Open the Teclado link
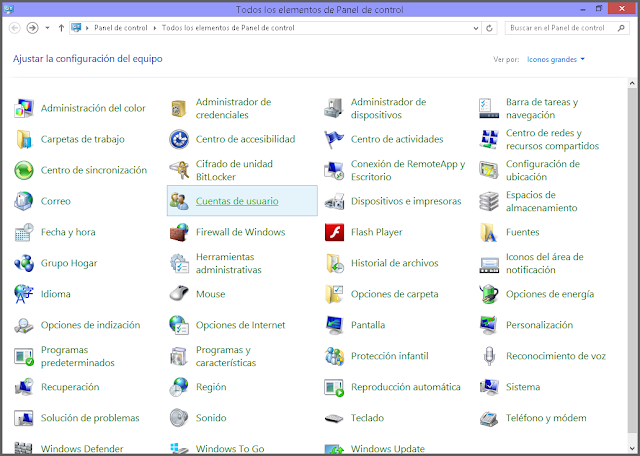 click(x=367, y=418)
